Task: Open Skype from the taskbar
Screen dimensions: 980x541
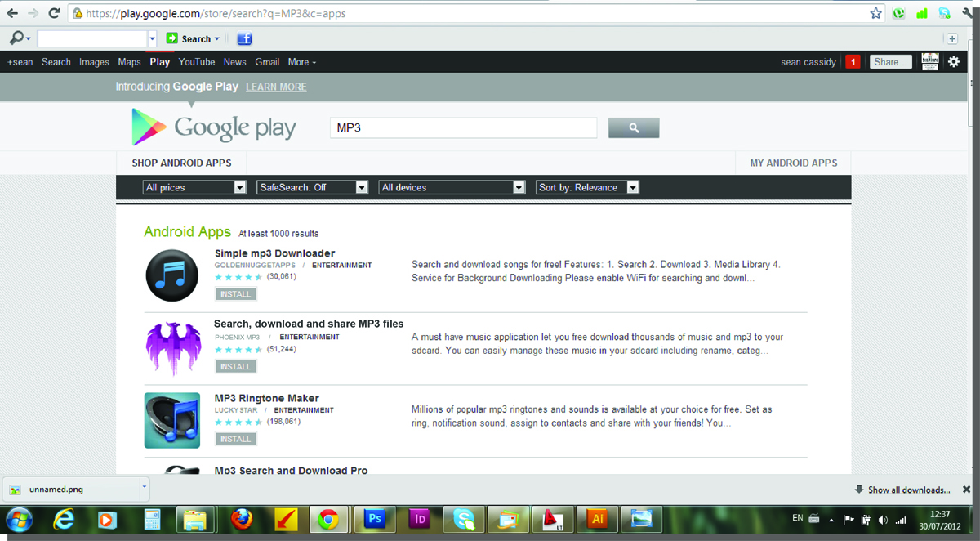Action: 464,520
